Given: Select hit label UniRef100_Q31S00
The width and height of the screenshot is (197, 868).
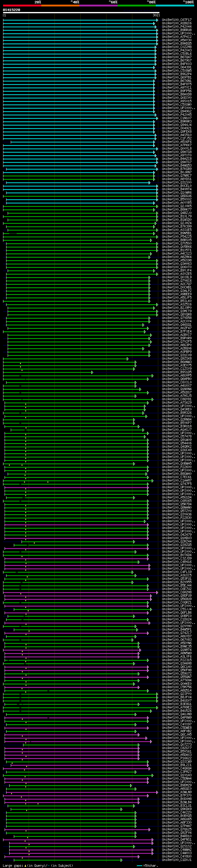Looking at the screenshot, I should click(x=177, y=182).
